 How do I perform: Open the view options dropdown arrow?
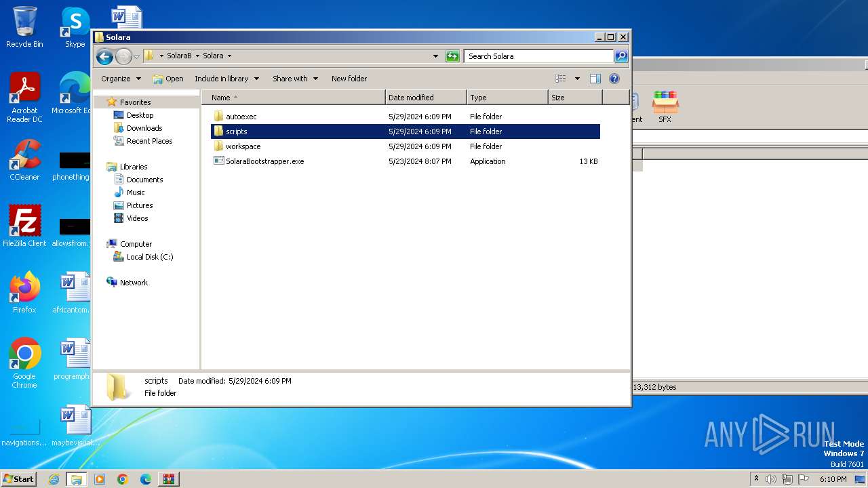click(x=577, y=79)
